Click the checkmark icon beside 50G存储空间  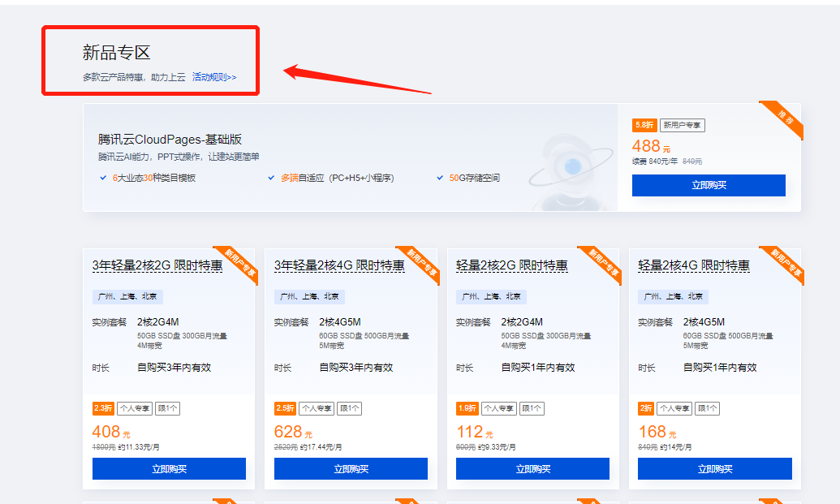pyautogui.click(x=440, y=178)
